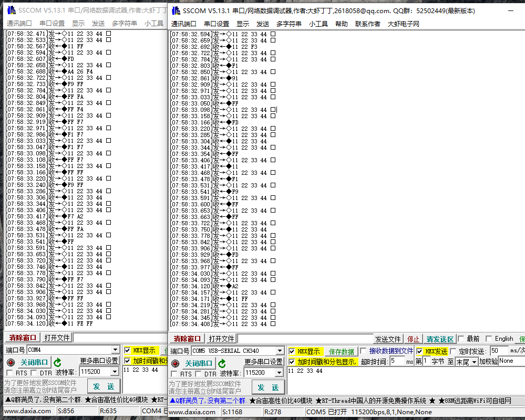The height and width of the screenshot is (420, 525).
Task: Toggle the HEX发送 checkbox
Action: (x=419, y=351)
